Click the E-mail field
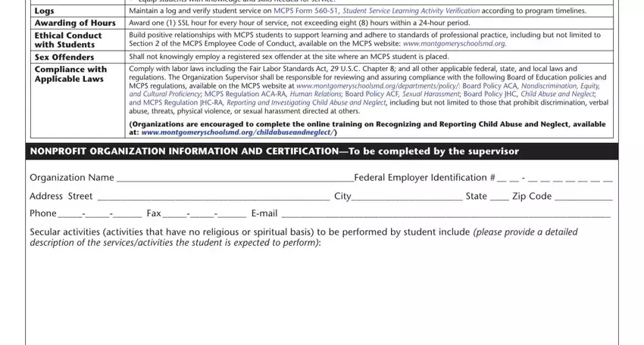The width and height of the screenshot is (644, 345). click(x=446, y=213)
